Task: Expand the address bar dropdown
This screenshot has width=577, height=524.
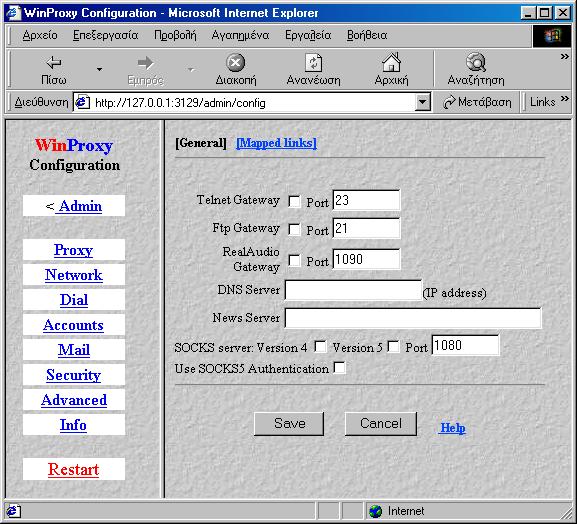Action: coord(423,102)
